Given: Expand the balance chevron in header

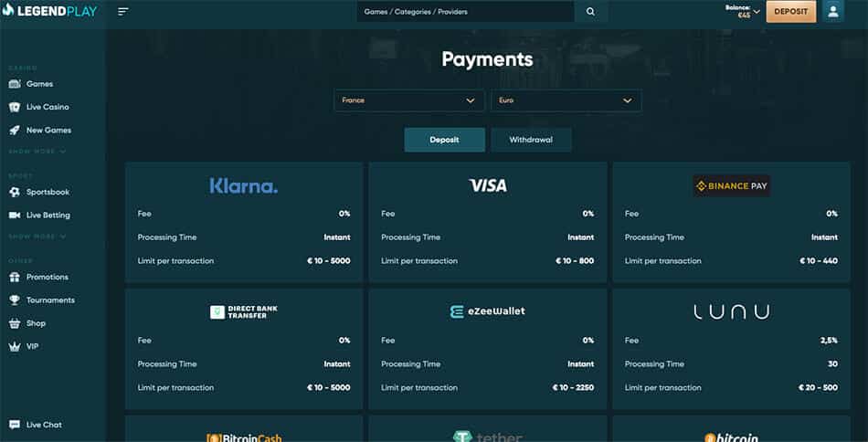Looking at the screenshot, I should point(757,12).
